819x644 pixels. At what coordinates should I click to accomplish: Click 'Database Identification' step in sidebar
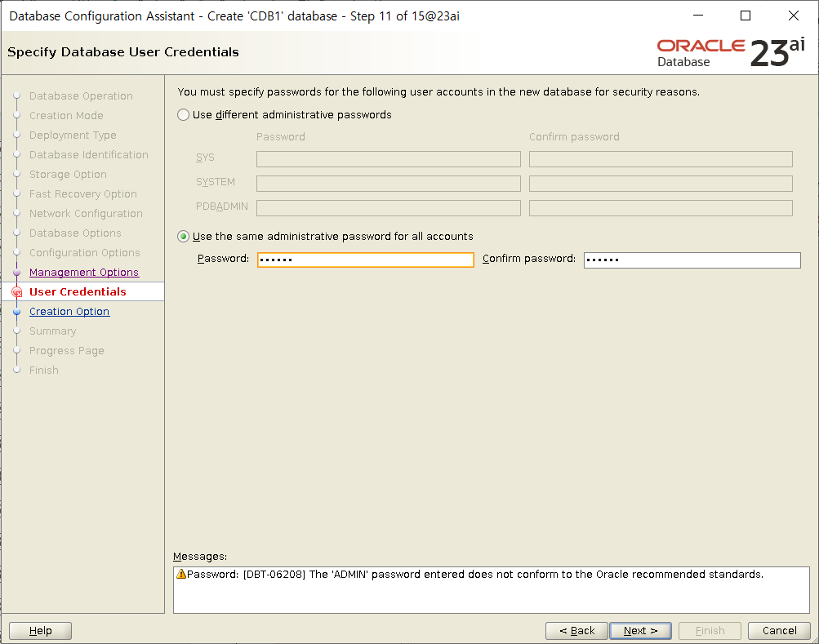pos(89,154)
